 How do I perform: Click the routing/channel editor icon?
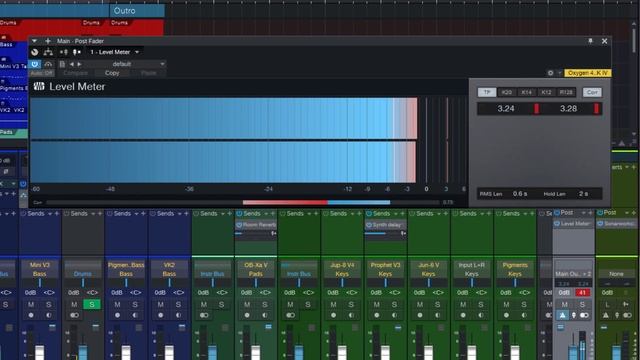point(48,52)
